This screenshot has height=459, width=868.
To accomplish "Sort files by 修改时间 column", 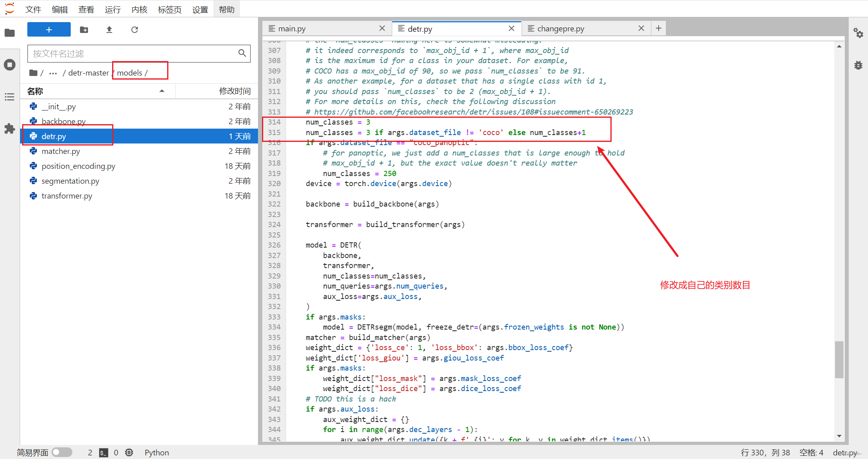I will (216, 91).
